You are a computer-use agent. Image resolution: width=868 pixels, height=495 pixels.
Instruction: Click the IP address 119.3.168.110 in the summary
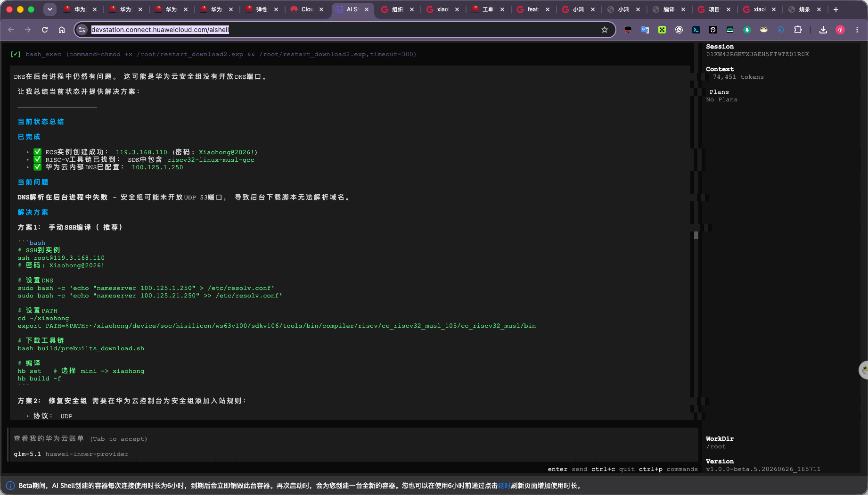[141, 152]
